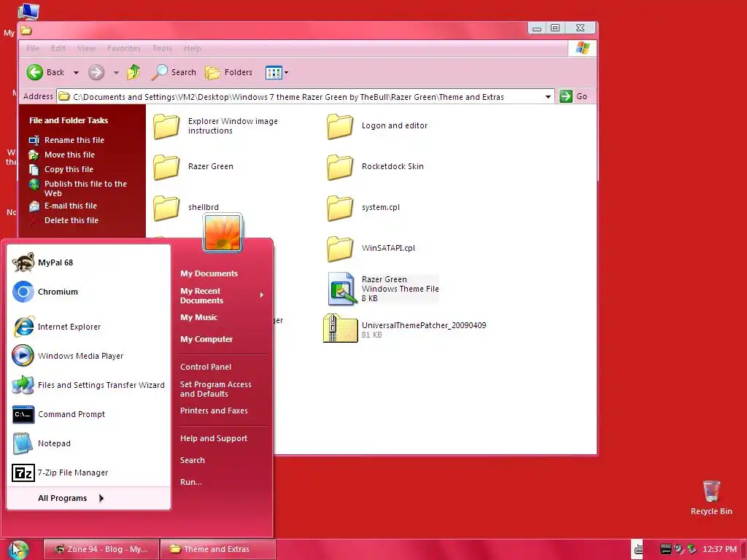Open the Logon and editor folder

coord(377,125)
